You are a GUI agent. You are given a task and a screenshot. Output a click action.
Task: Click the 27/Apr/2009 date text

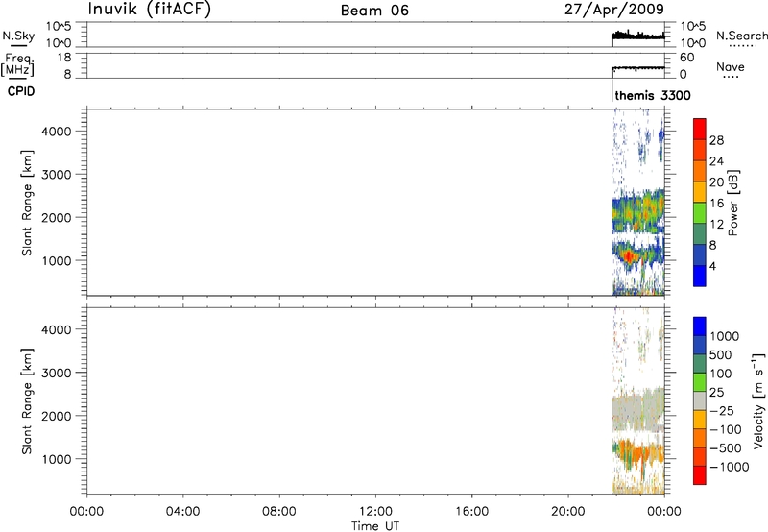(x=614, y=9)
